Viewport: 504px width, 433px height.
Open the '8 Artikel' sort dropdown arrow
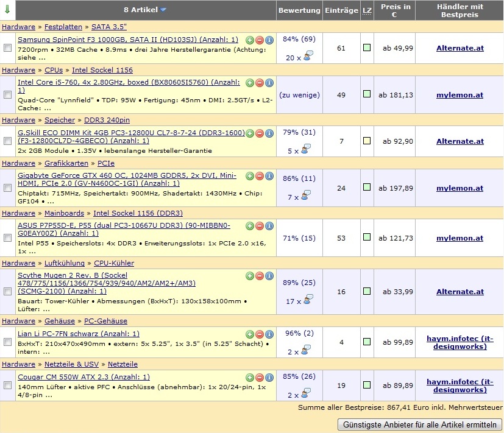coord(163,10)
